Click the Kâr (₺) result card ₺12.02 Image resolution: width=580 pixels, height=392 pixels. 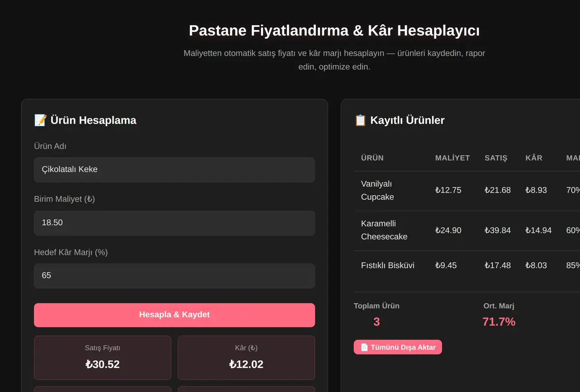click(x=246, y=358)
